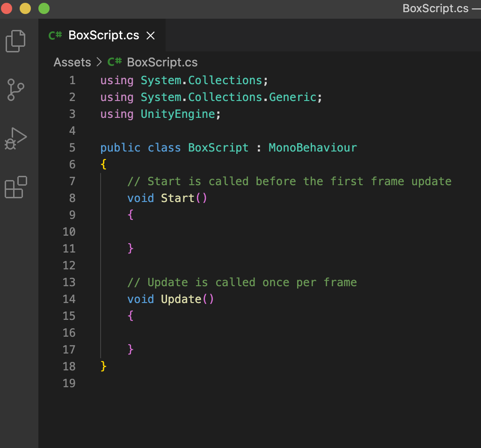
Task: Click the red close window button
Action: click(x=7, y=8)
